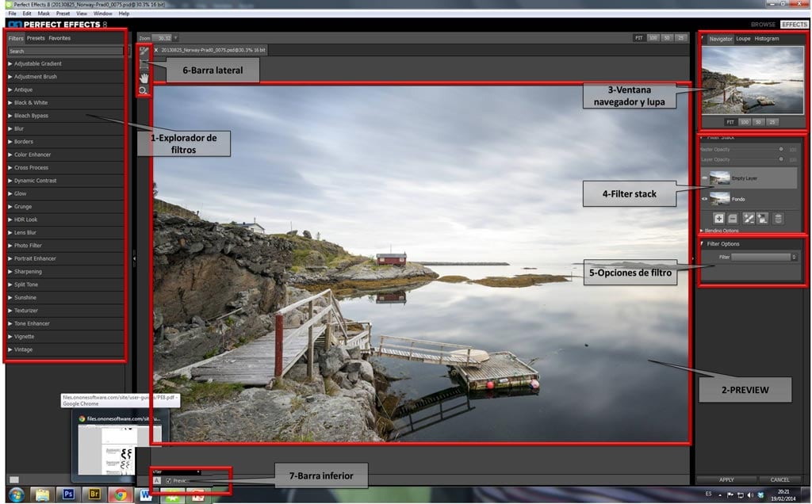Set zoom to 100 in top toolbar
812x504 pixels.
tap(653, 38)
